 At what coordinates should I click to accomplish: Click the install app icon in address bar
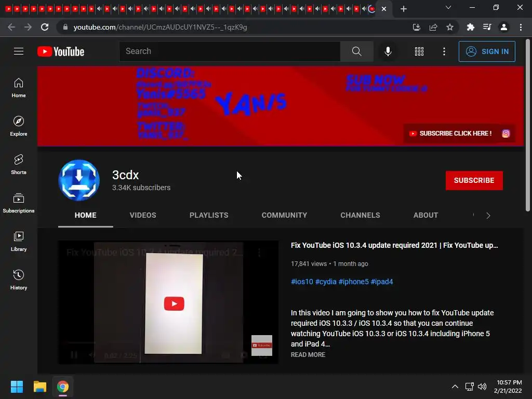(x=416, y=27)
